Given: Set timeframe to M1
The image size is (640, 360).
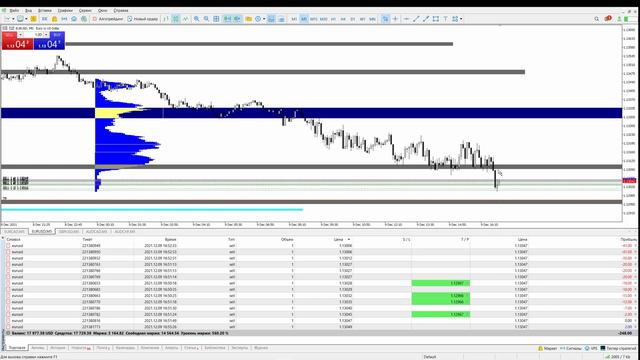Looking at the screenshot, I should pyautogui.click(x=294, y=19).
